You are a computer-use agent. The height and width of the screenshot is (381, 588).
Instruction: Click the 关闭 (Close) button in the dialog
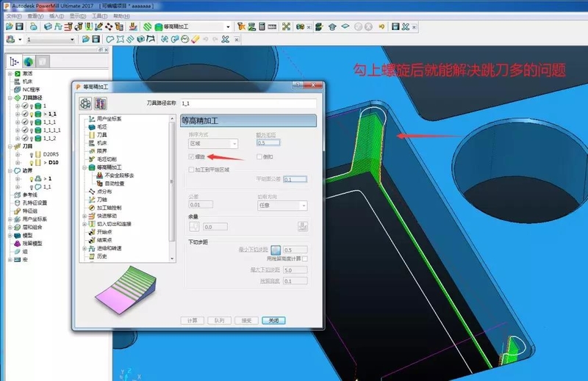(272, 320)
